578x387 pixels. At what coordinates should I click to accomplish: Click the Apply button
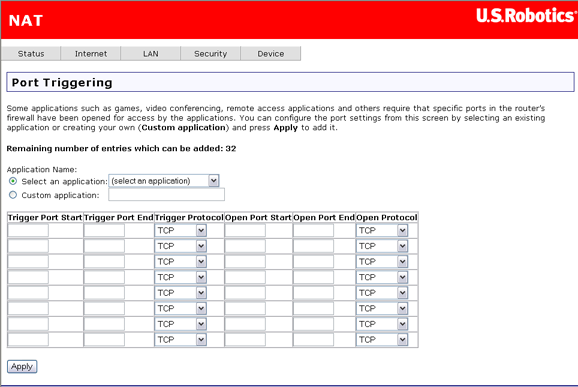(x=22, y=366)
